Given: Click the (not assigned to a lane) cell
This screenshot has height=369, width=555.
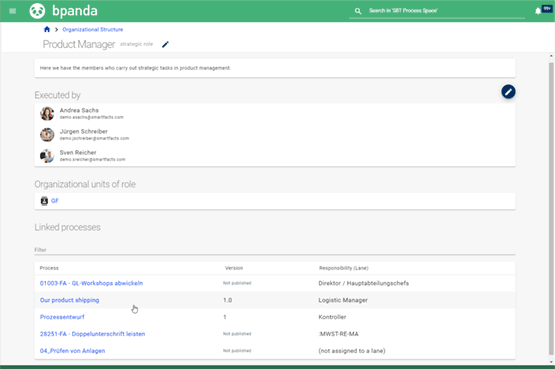Looking at the screenshot, I should 352,351.
